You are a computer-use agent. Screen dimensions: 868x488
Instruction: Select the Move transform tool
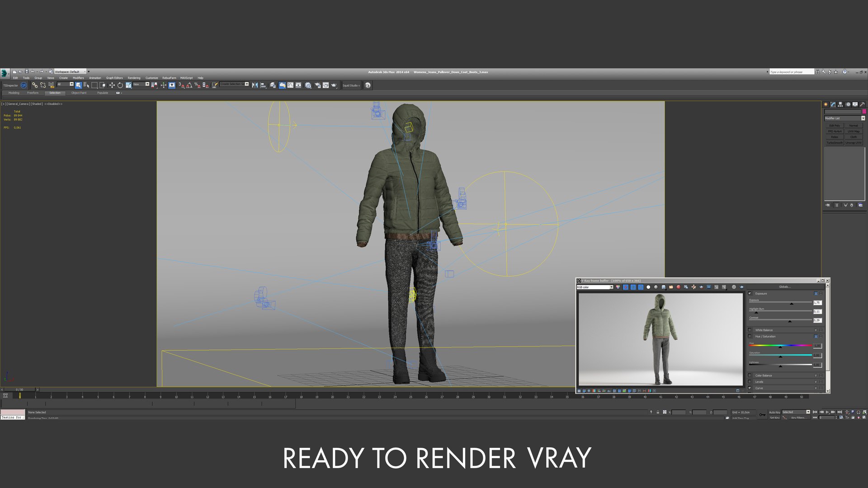point(112,85)
